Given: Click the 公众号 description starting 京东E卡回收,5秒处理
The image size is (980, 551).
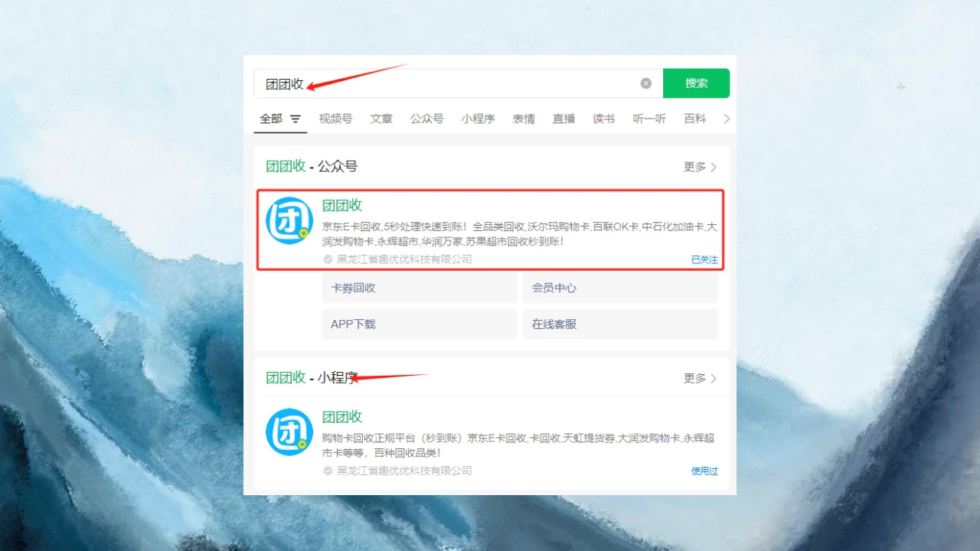Looking at the screenshot, I should pos(519,234).
